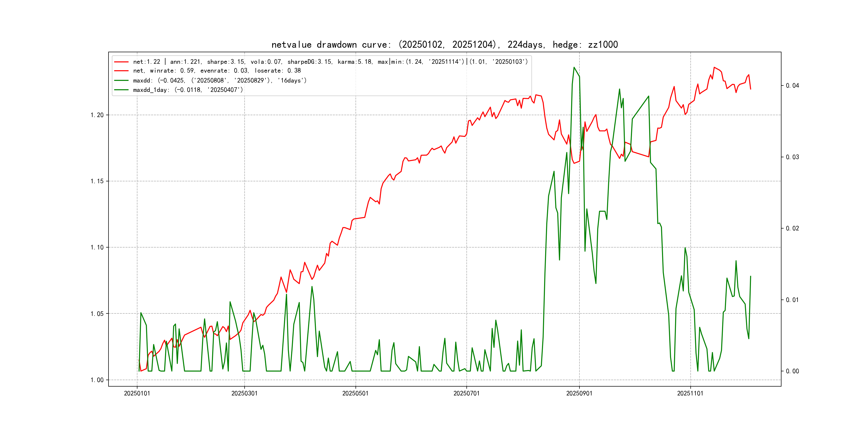The width and height of the screenshot is (868, 434).
Task: Click the 1.00 left axis label
Action: pos(97,380)
